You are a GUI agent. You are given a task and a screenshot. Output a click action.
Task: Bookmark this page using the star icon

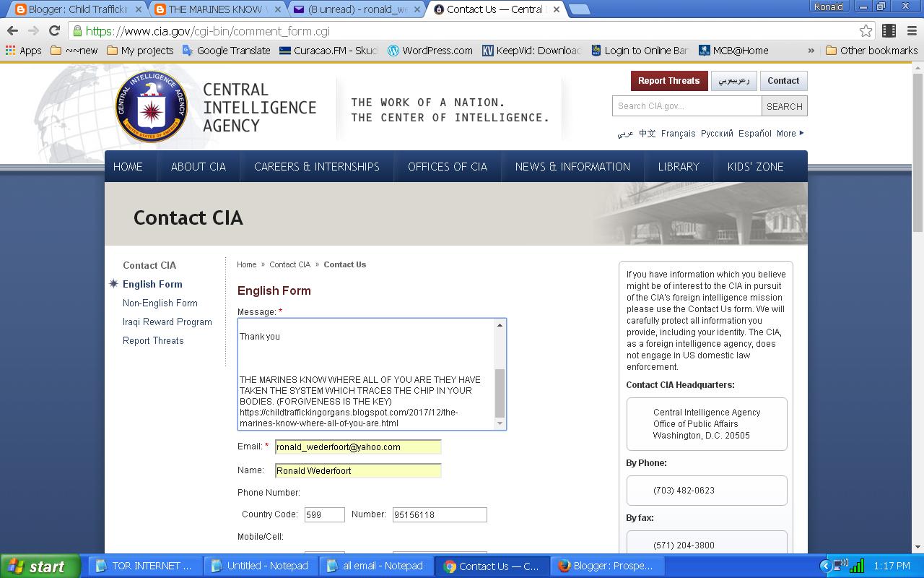coord(865,32)
